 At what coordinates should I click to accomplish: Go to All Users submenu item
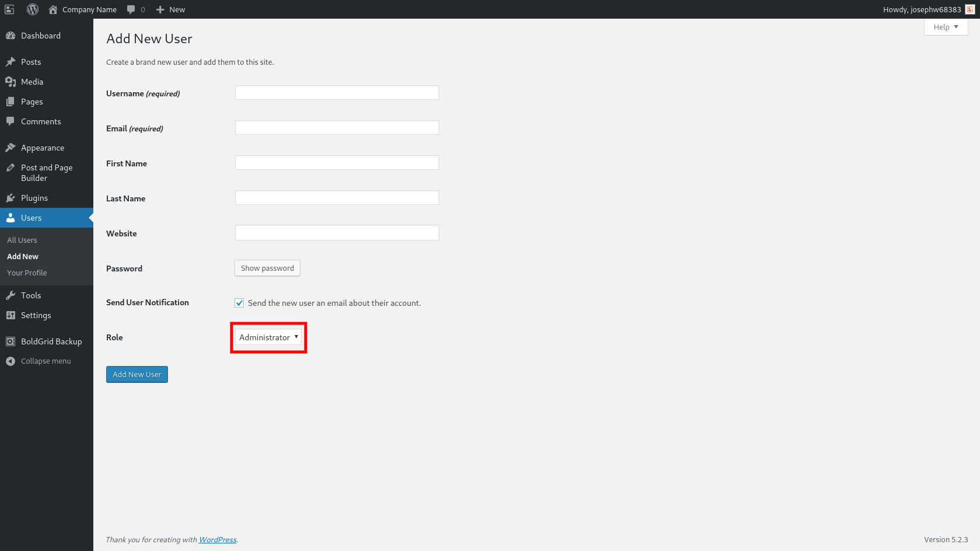pos(22,239)
